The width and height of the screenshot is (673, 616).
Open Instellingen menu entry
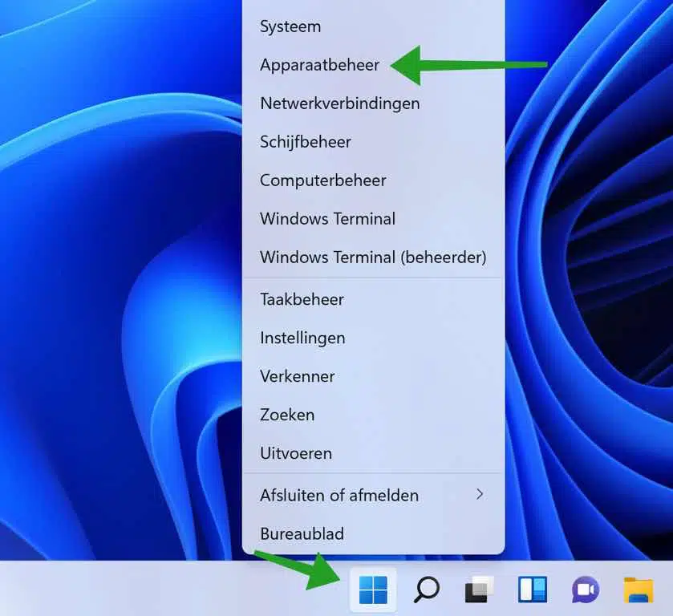(374, 338)
